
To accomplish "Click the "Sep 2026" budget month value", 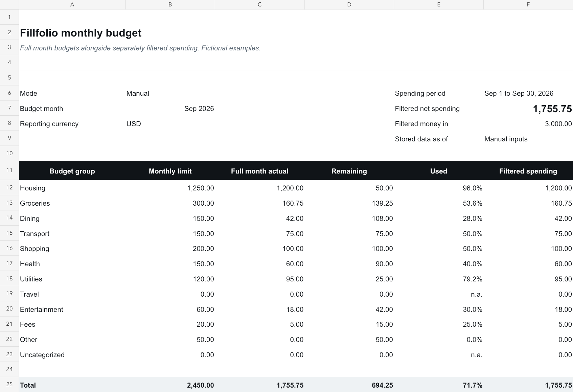I will 199,109.
